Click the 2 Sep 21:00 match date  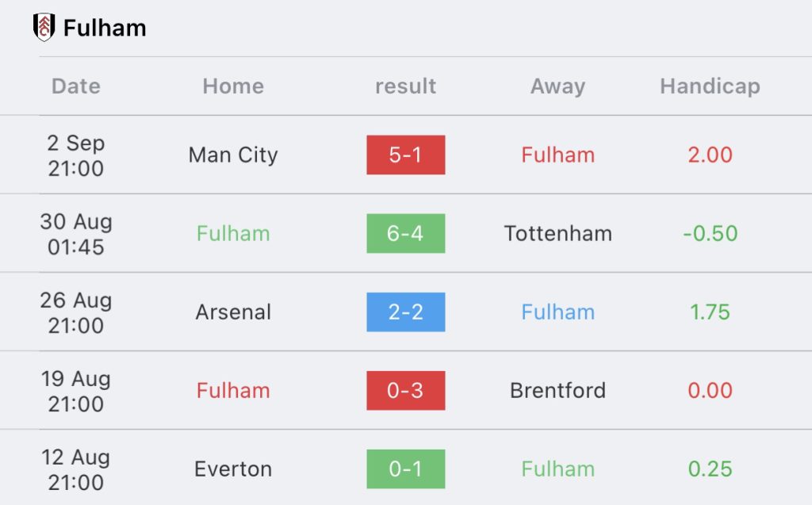click(x=76, y=155)
